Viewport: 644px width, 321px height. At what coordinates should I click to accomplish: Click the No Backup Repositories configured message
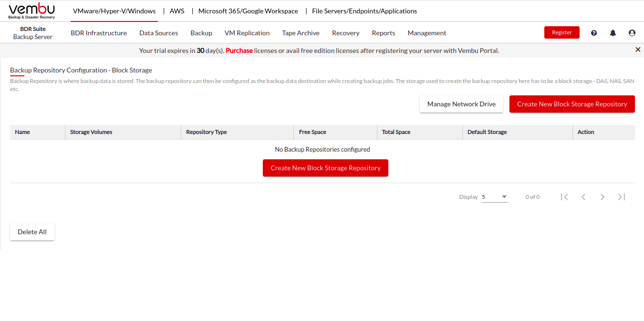322,149
